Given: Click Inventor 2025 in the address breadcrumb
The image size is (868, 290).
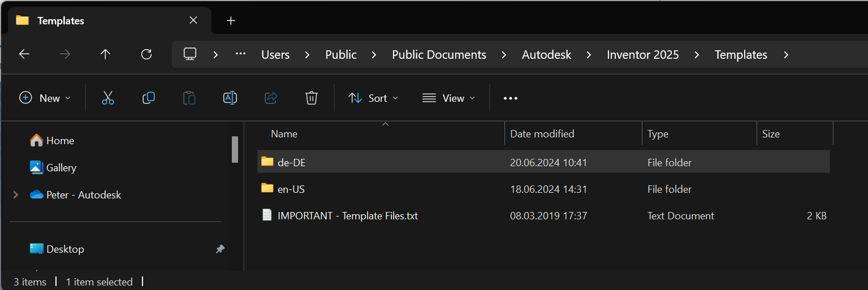Looking at the screenshot, I should (642, 55).
